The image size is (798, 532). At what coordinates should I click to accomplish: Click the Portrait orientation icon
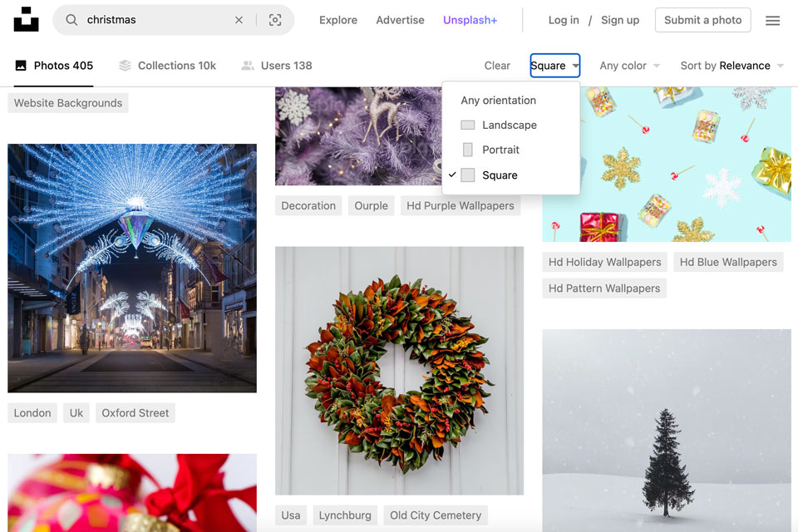pyautogui.click(x=468, y=150)
